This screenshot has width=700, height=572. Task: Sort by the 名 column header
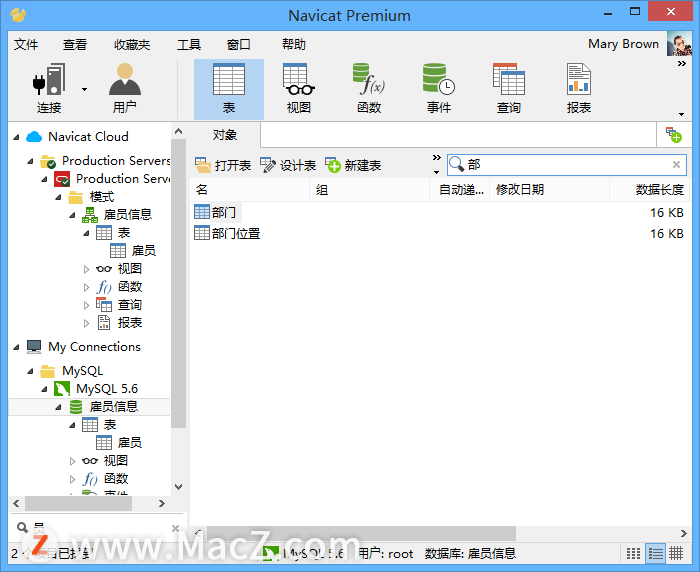(x=250, y=190)
